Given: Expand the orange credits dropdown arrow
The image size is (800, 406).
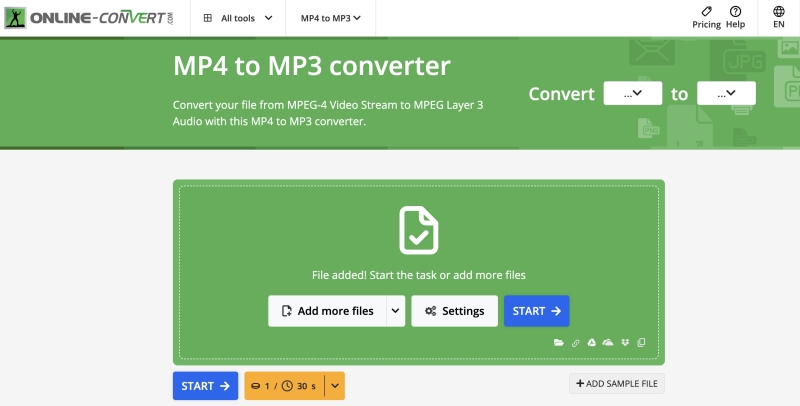Looking at the screenshot, I should pos(335,386).
